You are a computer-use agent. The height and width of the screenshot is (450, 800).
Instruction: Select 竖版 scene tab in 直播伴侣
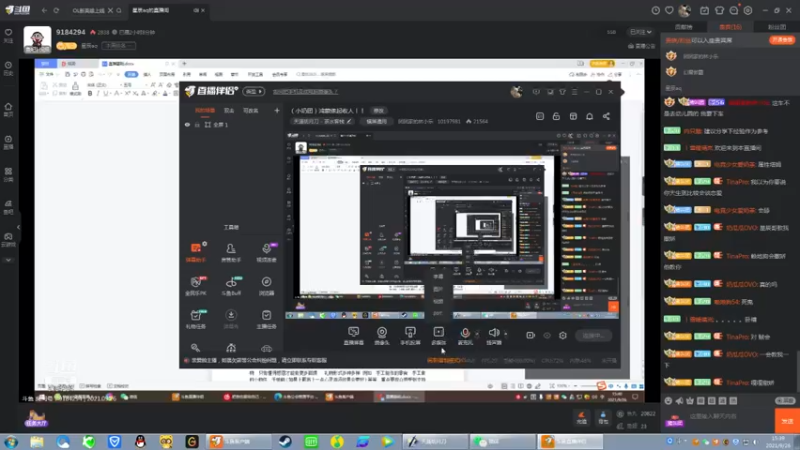coord(229,111)
